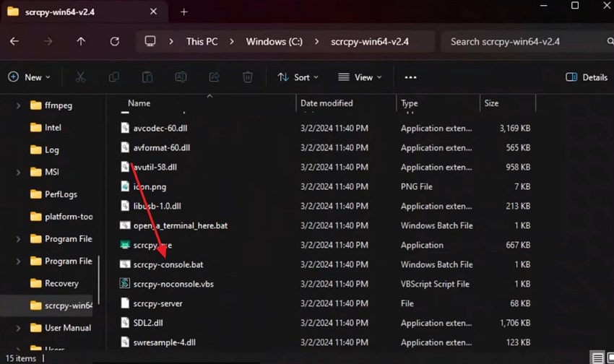
Task: Click the search magnifier icon
Action: coord(610,41)
